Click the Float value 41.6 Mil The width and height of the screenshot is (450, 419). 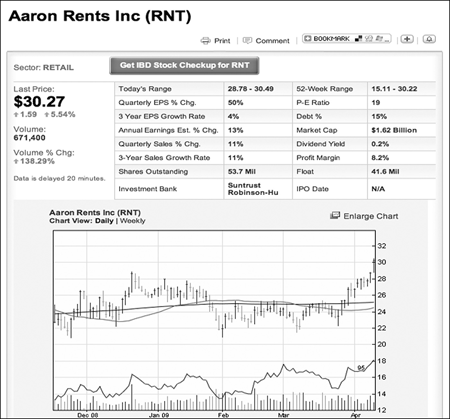(x=385, y=172)
